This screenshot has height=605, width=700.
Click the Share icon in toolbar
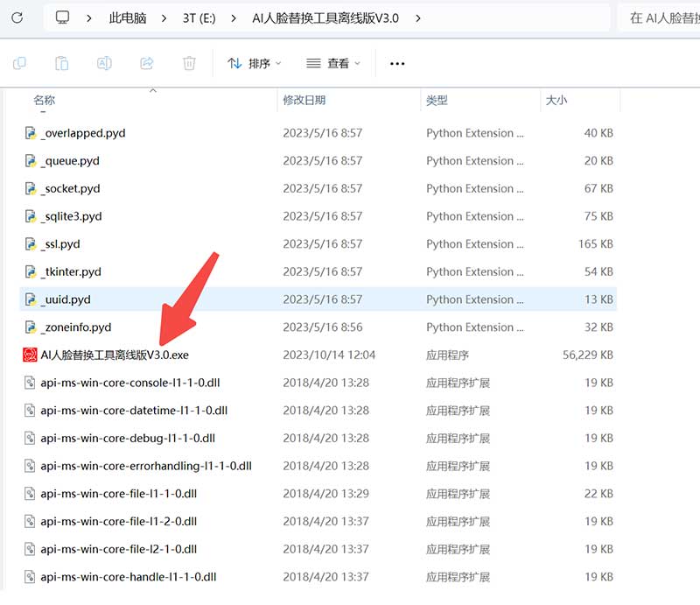tap(147, 63)
